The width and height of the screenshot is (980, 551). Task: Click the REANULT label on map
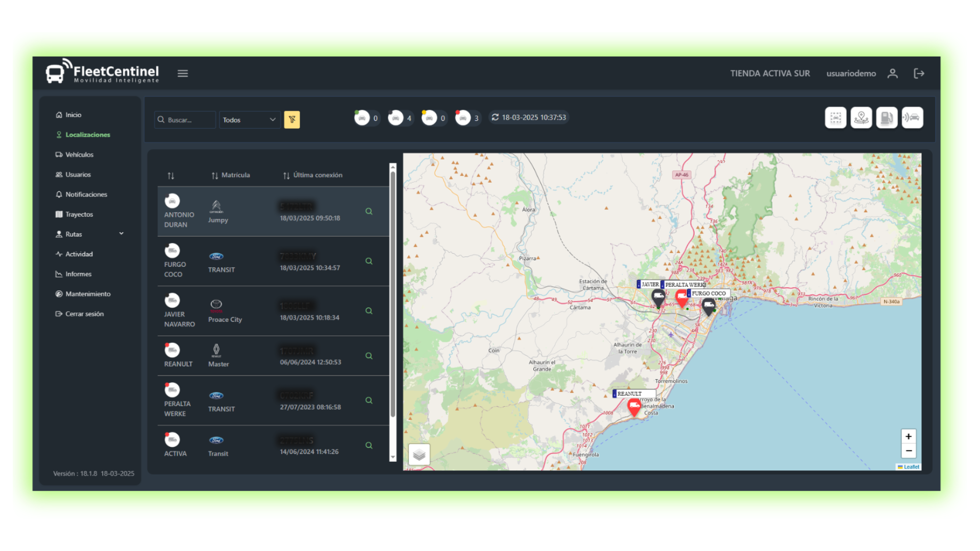[634, 394]
